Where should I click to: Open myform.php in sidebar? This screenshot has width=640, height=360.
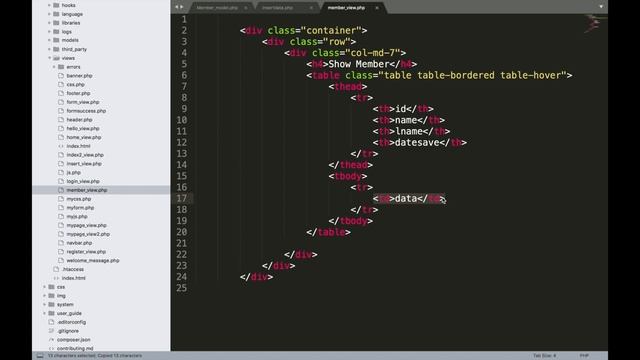pos(80,208)
